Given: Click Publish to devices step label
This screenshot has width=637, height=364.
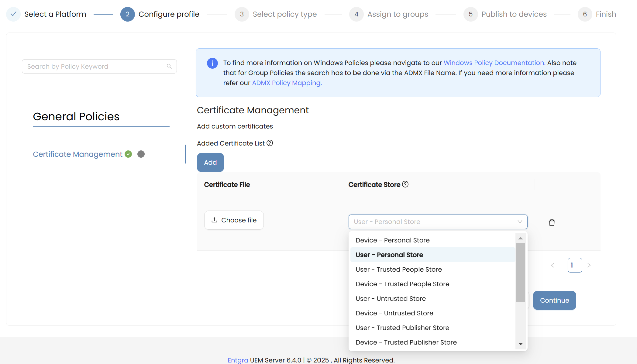Looking at the screenshot, I should click(x=514, y=14).
